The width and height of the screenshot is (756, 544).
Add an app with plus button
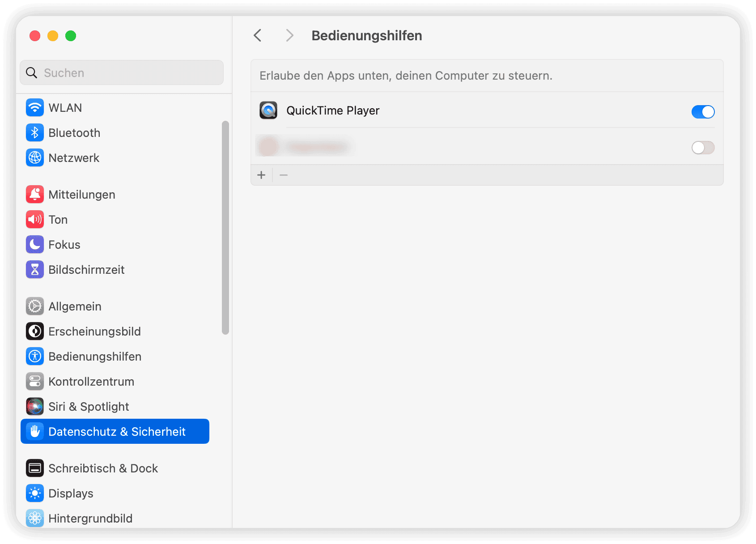point(262,175)
